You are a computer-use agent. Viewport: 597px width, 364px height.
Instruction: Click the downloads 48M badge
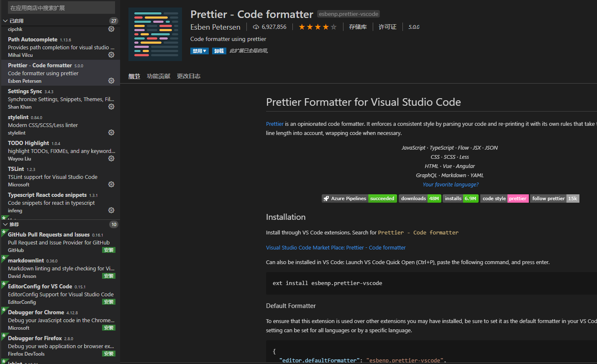pos(420,198)
